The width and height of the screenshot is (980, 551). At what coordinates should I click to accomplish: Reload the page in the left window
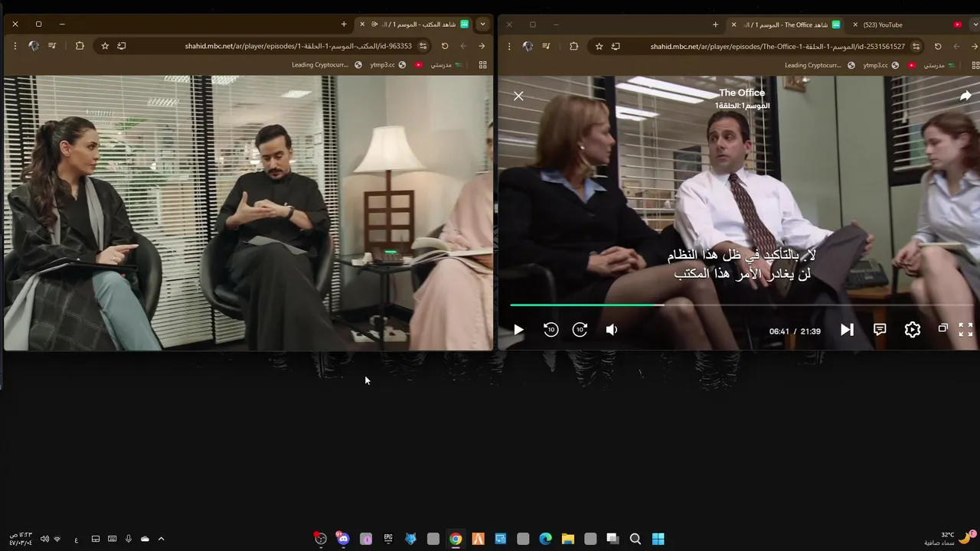click(x=445, y=46)
